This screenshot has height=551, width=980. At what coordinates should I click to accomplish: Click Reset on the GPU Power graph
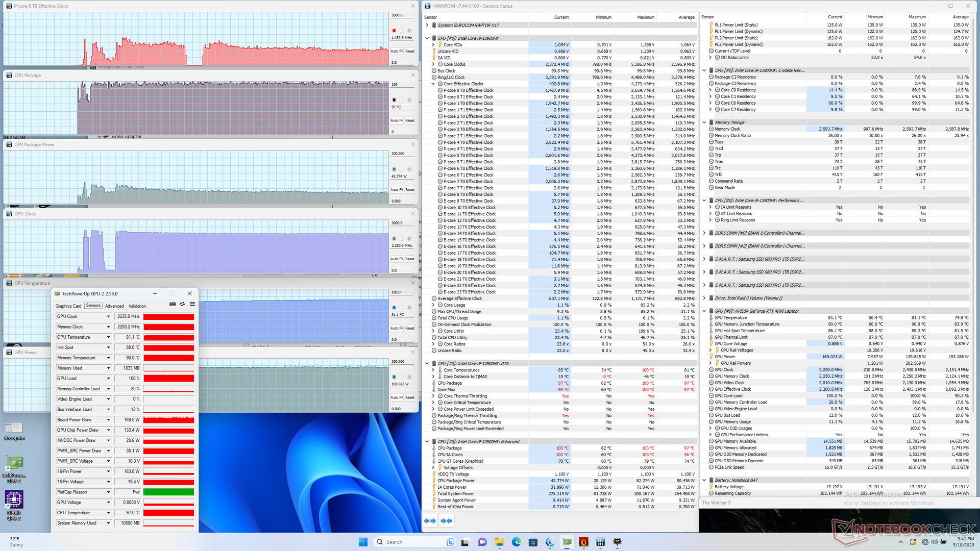click(x=410, y=397)
